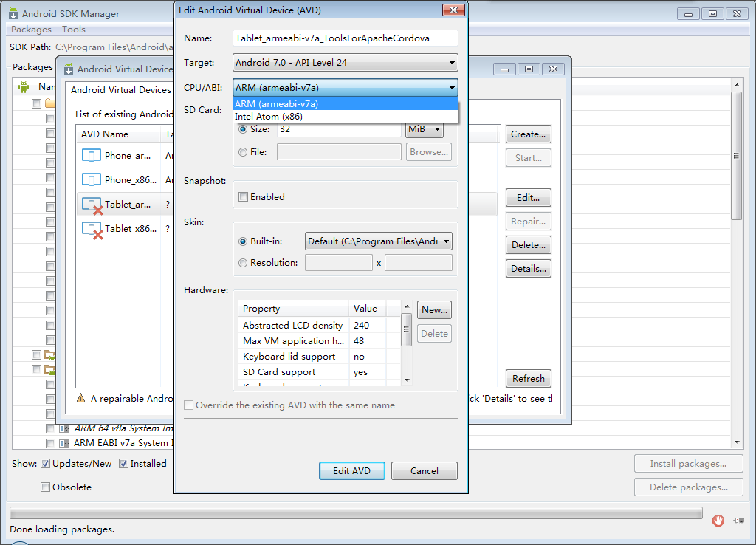Open the SDK Manager log icon in status bar
Image resolution: width=756 pixels, height=545 pixels.
(x=738, y=521)
